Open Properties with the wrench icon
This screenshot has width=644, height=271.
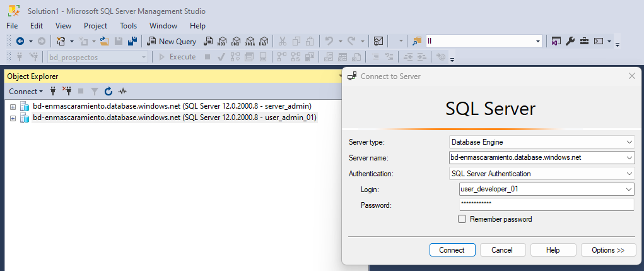(570, 41)
